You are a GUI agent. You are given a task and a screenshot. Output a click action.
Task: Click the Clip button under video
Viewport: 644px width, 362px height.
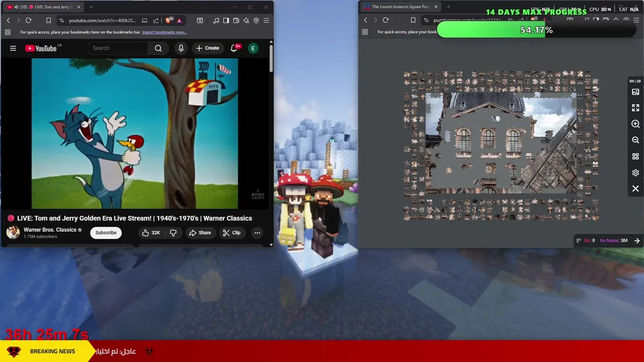pos(232,233)
